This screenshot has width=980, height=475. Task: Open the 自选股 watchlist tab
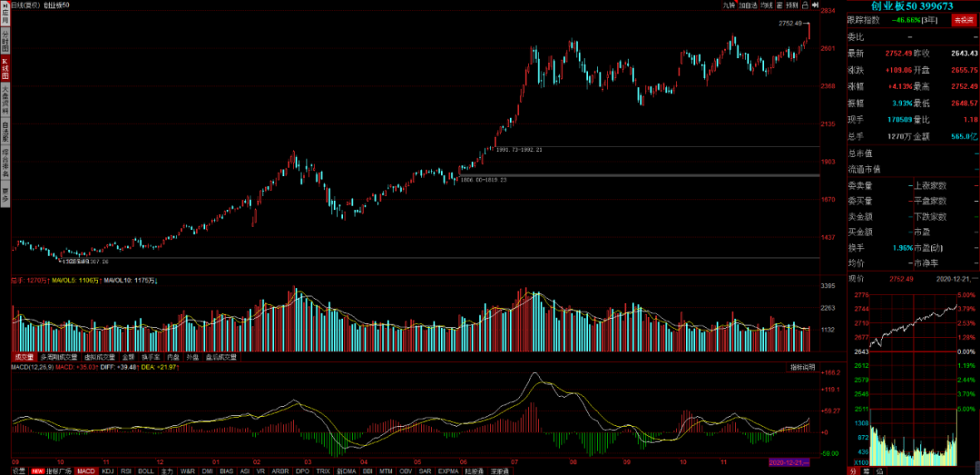click(x=5, y=132)
